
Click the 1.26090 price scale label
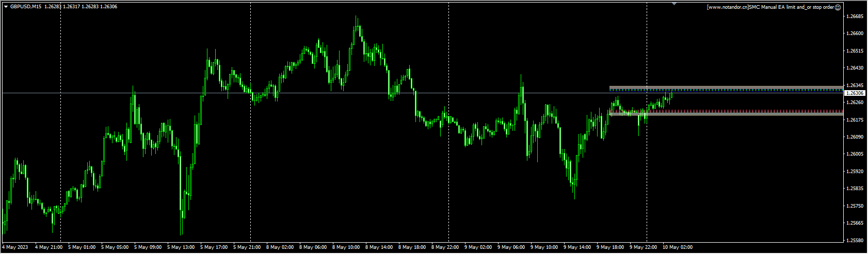(856, 137)
